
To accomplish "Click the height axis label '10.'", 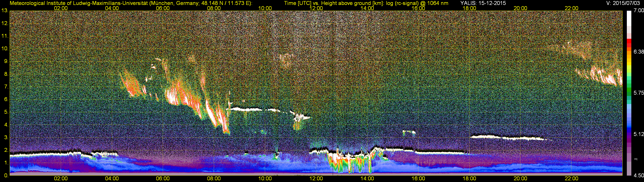I will coord(5,49).
